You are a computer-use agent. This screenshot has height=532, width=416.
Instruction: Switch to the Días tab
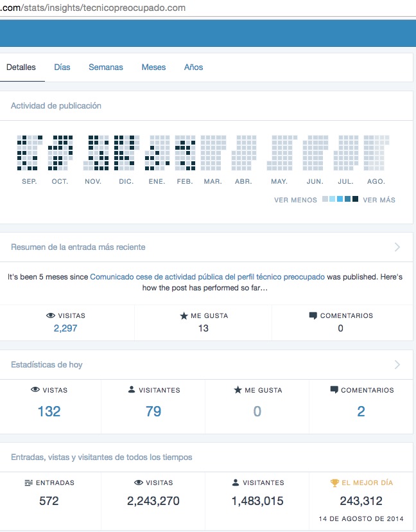(x=62, y=67)
